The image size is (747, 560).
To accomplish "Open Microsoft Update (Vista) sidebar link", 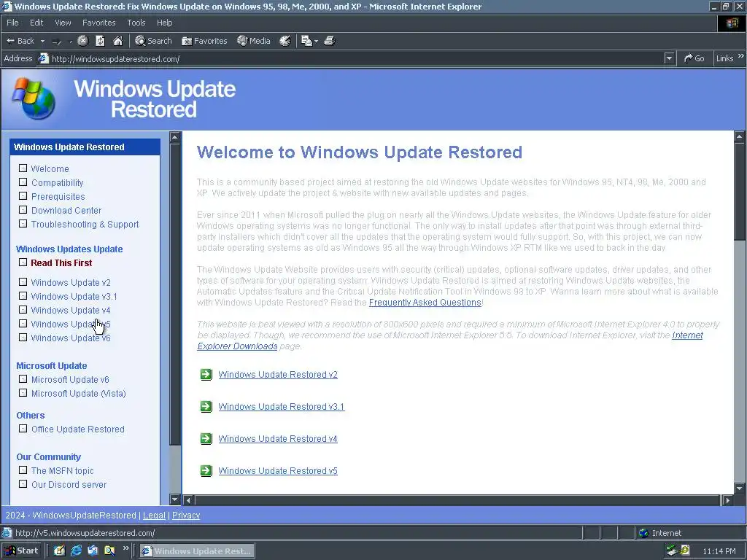I will click(x=79, y=393).
